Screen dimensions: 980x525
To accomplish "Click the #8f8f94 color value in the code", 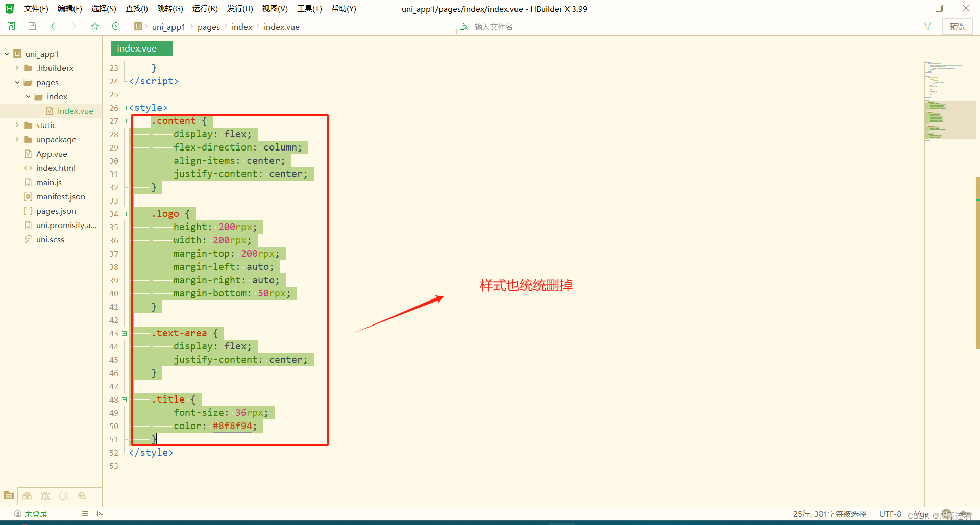I will point(232,426).
